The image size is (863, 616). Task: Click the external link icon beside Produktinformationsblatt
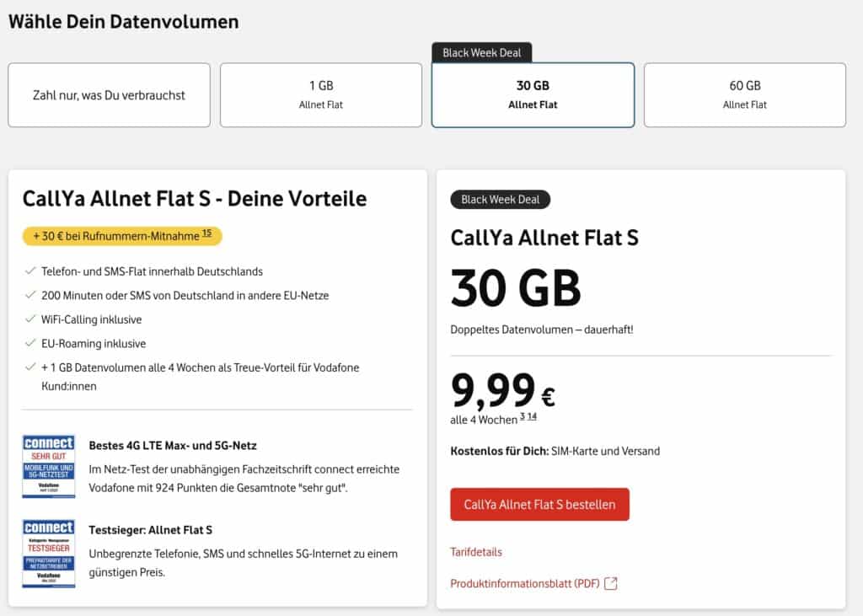tap(611, 583)
